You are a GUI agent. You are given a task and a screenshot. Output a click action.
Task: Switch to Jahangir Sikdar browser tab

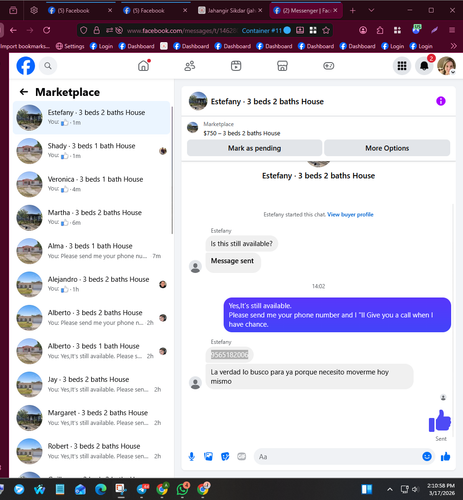click(230, 11)
